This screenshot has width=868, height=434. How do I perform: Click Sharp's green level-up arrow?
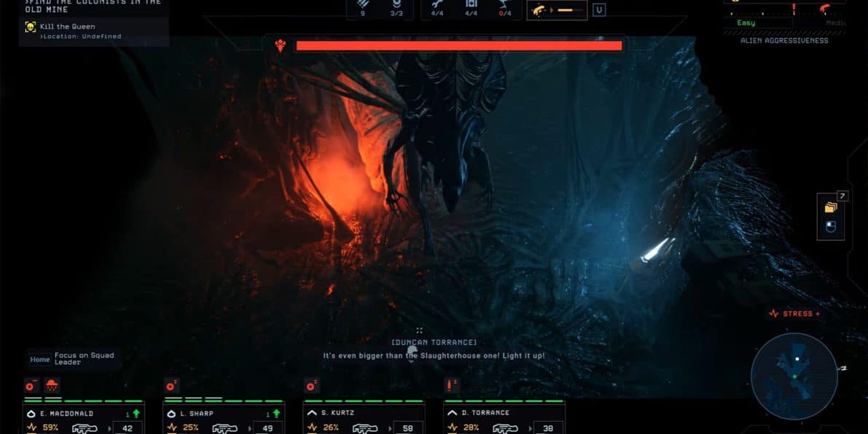click(x=275, y=414)
